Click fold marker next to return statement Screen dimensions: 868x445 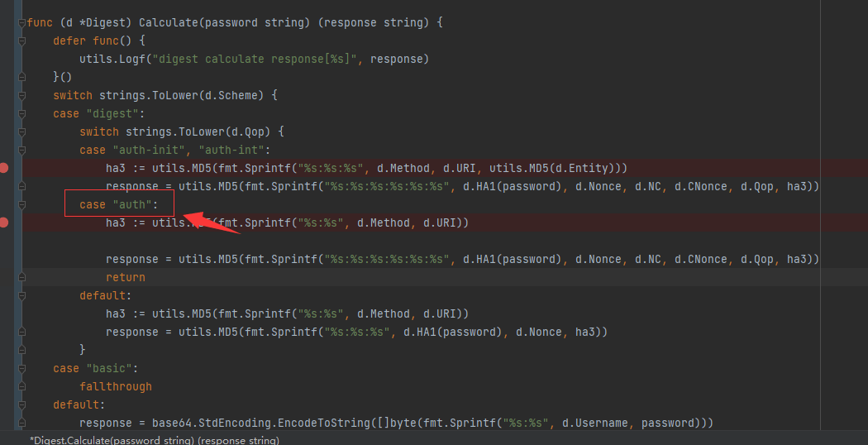pyautogui.click(x=21, y=277)
